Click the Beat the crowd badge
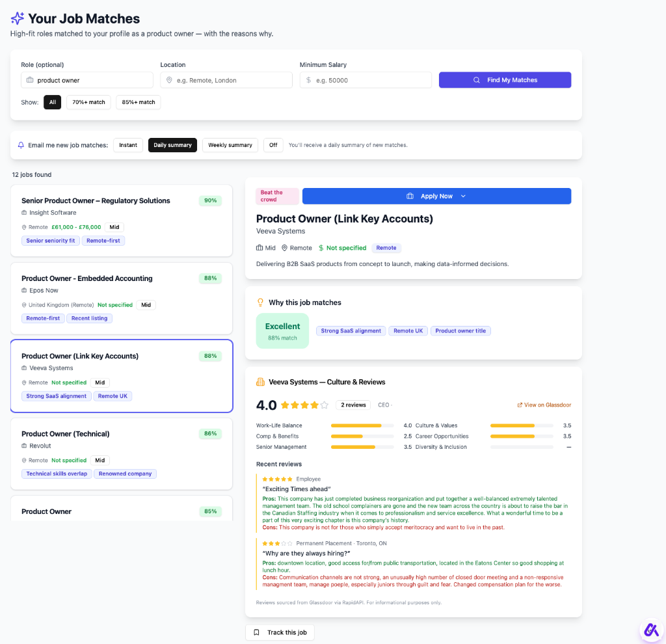Image resolution: width=666 pixels, height=644 pixels. (277, 196)
